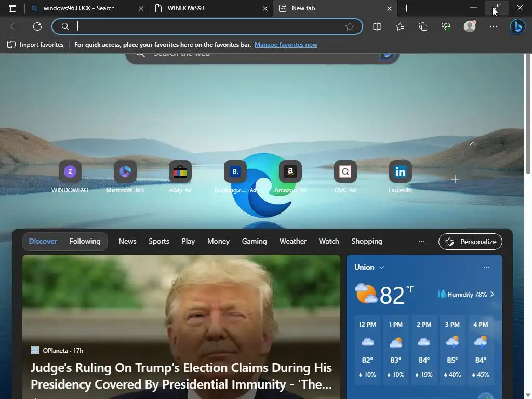Select the Discover feed tab
The height and width of the screenshot is (399, 532).
43,241
